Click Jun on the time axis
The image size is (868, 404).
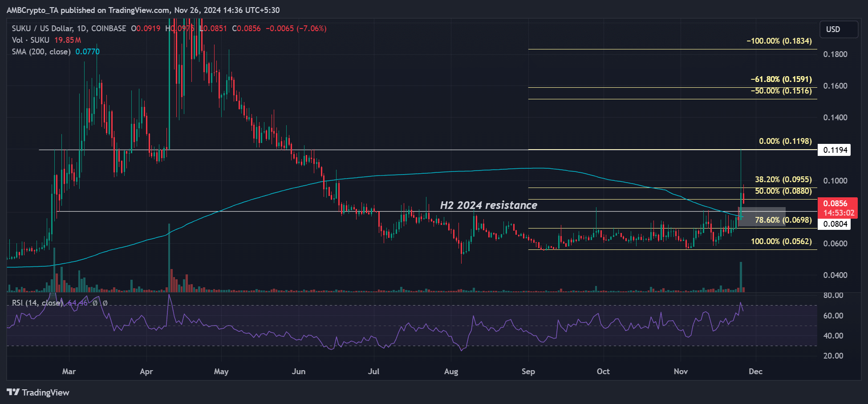pyautogui.click(x=299, y=371)
